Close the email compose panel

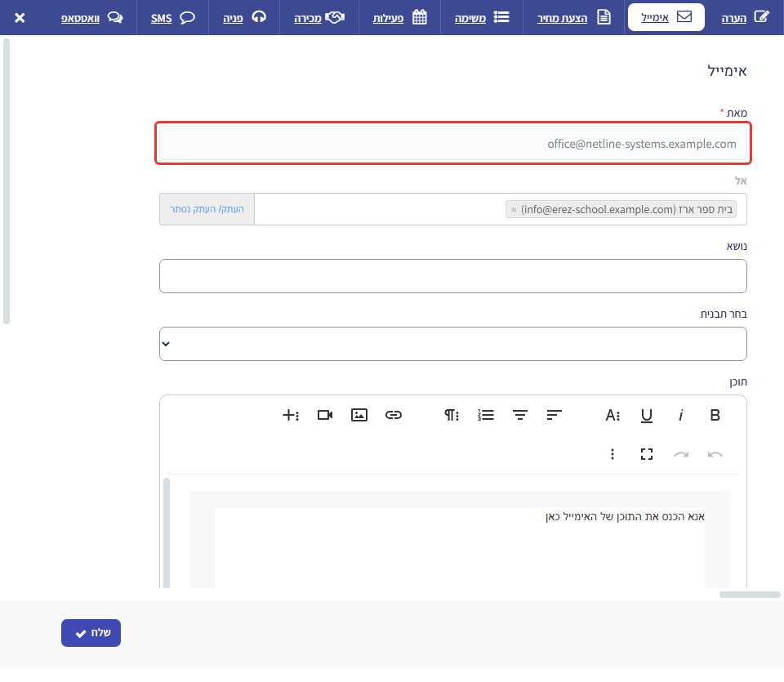20,18
